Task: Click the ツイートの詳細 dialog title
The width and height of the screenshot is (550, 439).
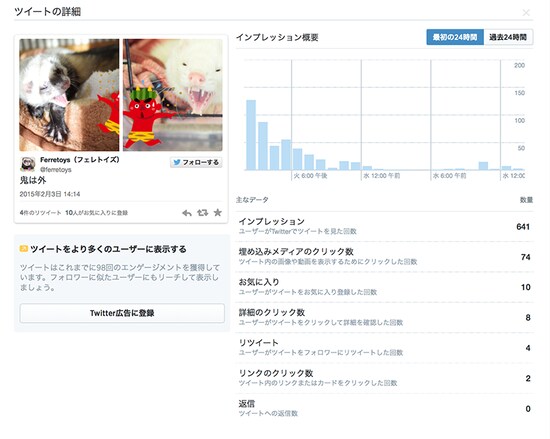Action: tap(48, 12)
